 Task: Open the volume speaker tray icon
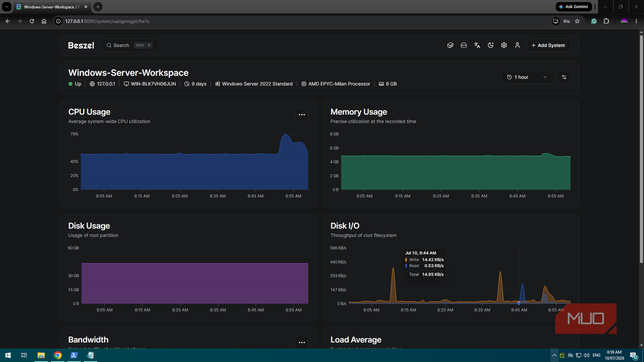(x=586, y=355)
